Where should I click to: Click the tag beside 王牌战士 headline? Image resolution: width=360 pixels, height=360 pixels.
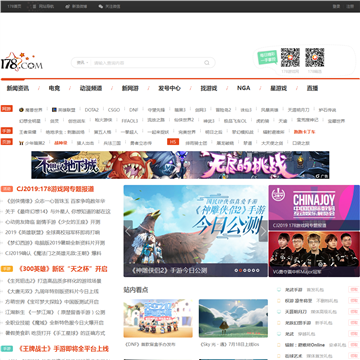[7, 349]
